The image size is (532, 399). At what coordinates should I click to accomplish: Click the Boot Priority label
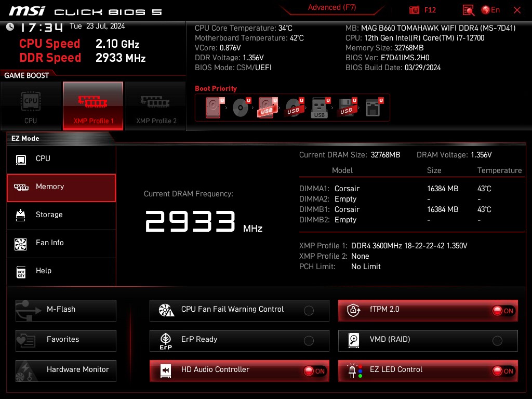tap(216, 88)
